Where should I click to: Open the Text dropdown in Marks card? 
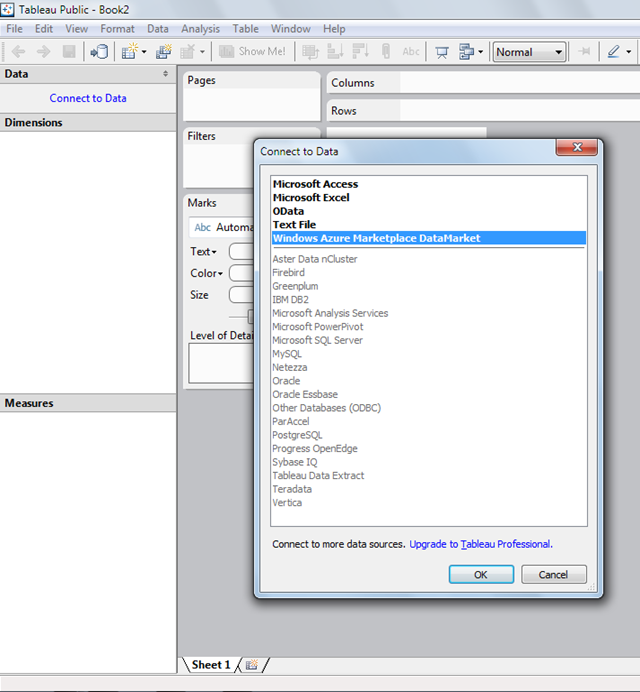point(203,252)
